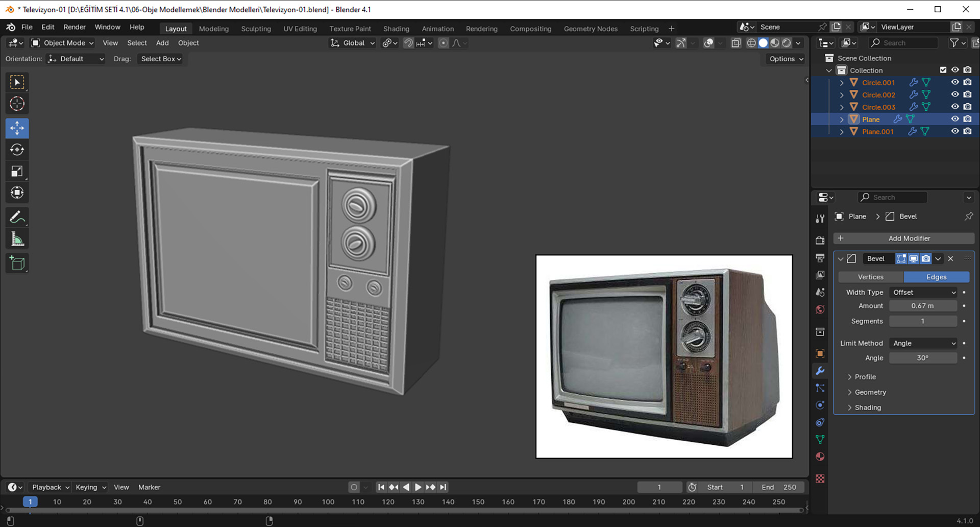The width and height of the screenshot is (980, 527).
Task: Click the Add Cube tool
Action: click(x=17, y=263)
